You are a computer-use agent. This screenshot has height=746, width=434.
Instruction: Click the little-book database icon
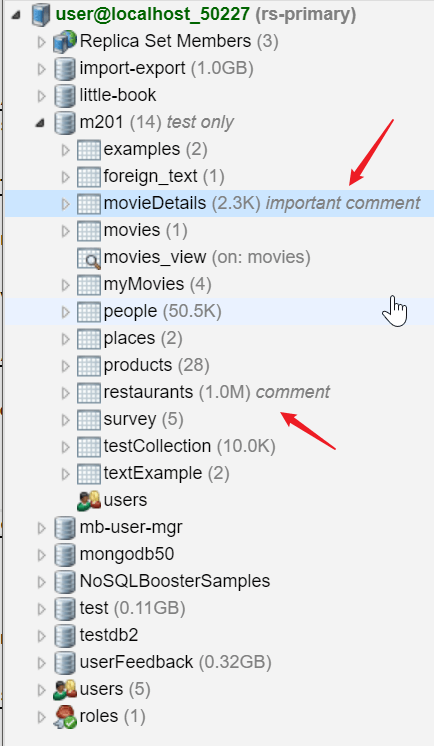click(x=64, y=96)
